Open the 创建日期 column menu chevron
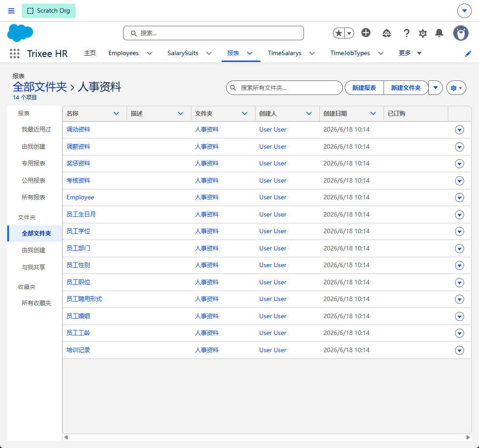Viewport: 479px width, 448px height. (373, 113)
